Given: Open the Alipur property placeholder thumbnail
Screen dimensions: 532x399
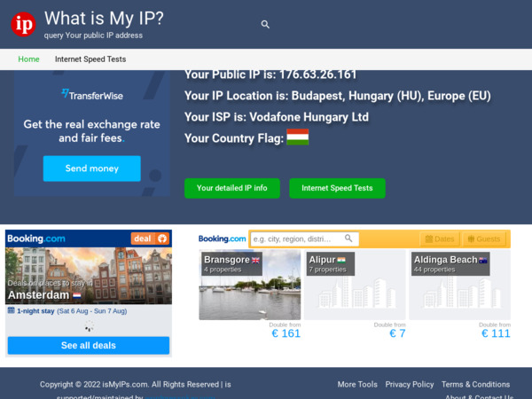Looking at the screenshot, I should pyautogui.click(x=355, y=285).
